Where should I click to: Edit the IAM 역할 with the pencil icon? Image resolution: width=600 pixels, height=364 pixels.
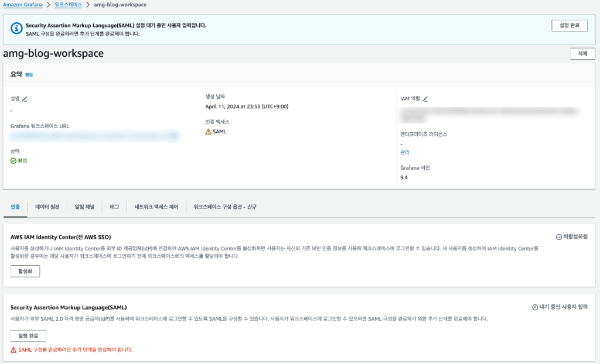click(x=425, y=99)
